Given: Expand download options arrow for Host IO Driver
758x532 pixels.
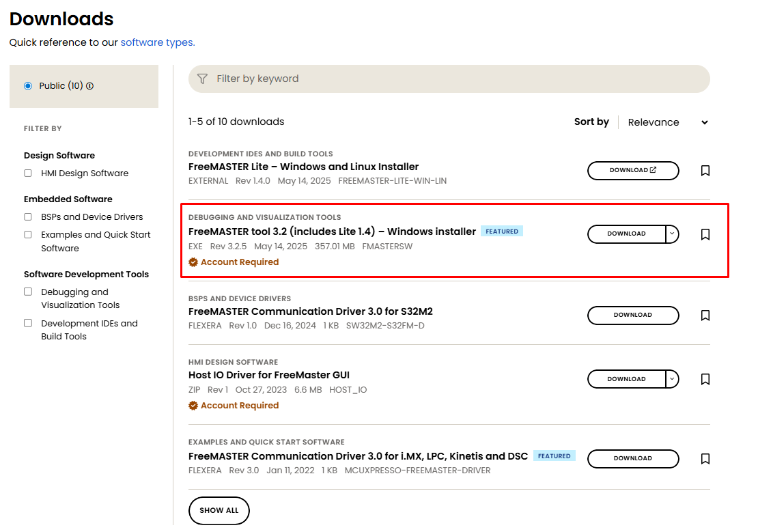Looking at the screenshot, I should pos(672,379).
